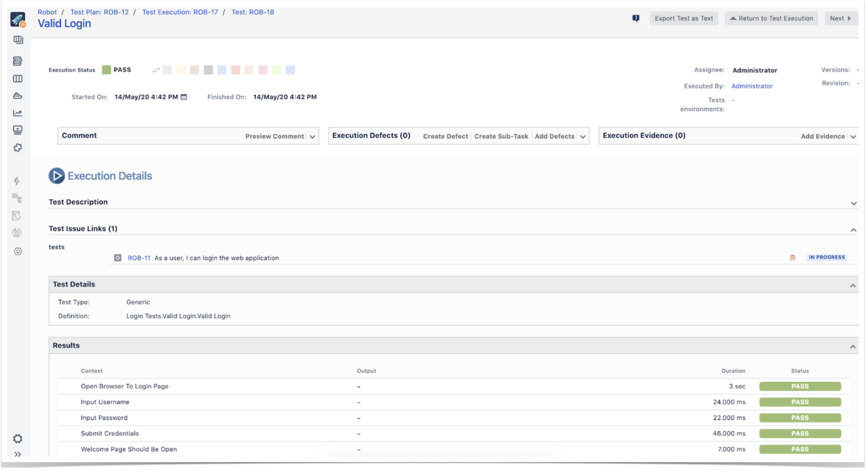Click the Execution Details play icon
The image size is (868, 470).
57,176
